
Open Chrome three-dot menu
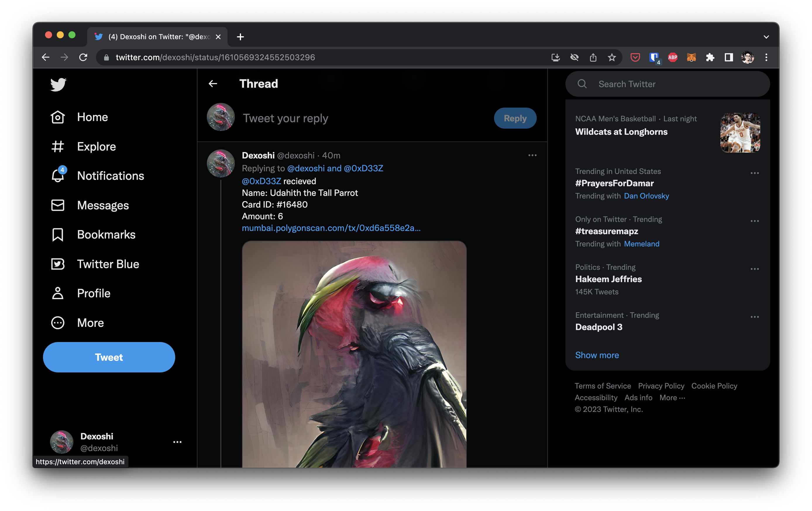click(766, 57)
